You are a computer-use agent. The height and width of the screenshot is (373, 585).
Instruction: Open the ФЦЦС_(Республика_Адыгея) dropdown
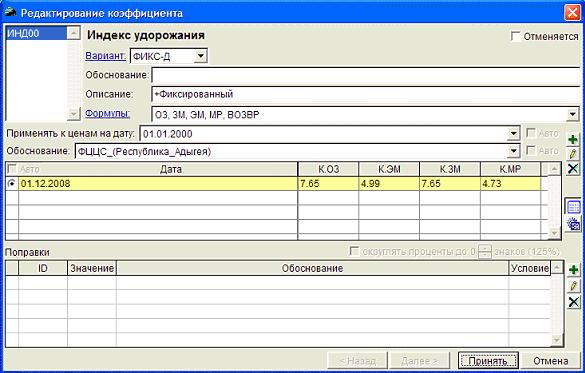tap(513, 151)
